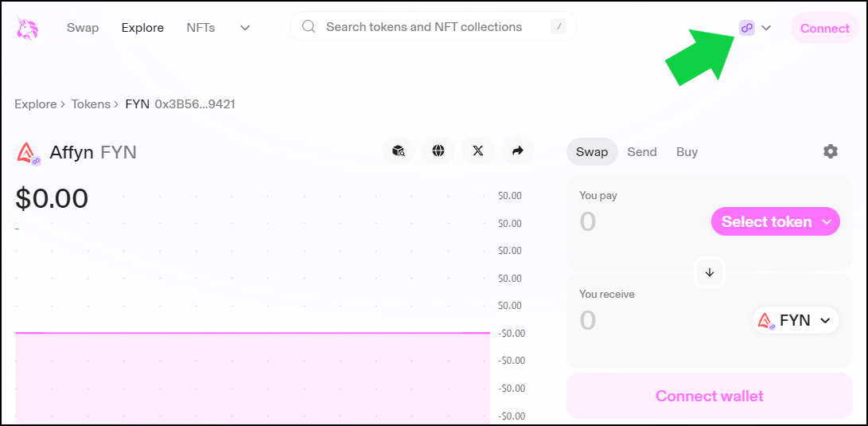Open the block explorer icon for FYN
The width and height of the screenshot is (868, 426).
399,150
